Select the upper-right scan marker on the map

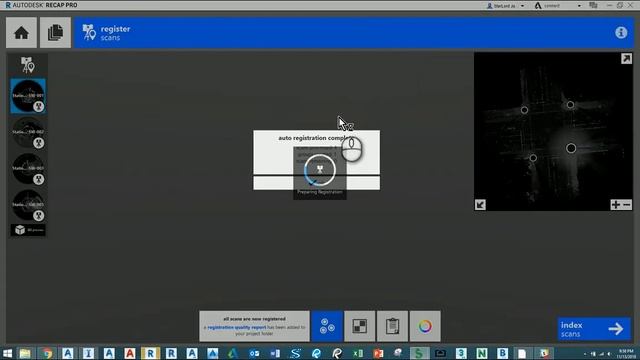click(570, 105)
